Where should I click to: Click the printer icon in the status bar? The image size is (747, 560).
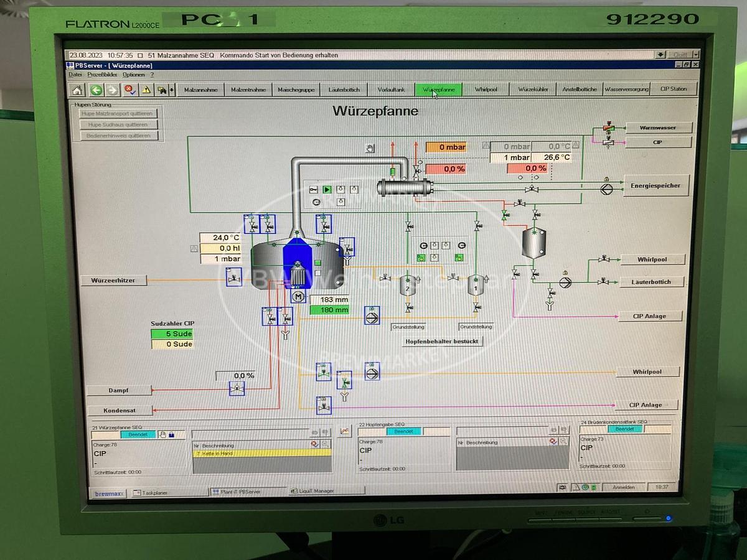[x=562, y=487]
